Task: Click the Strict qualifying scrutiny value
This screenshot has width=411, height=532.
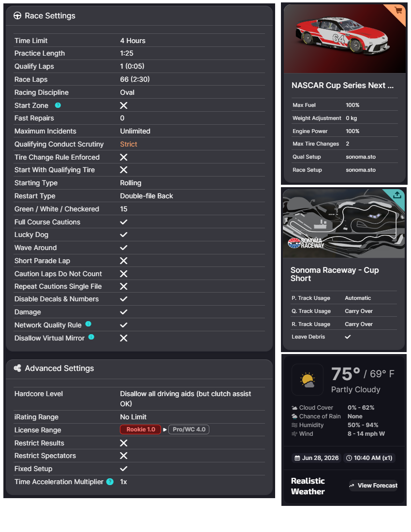Action: [129, 144]
